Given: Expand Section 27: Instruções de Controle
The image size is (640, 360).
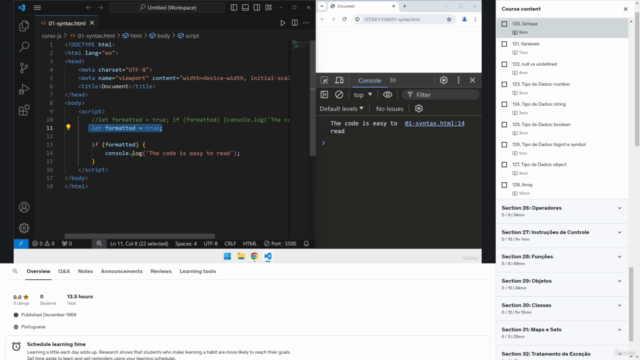Looking at the screenshot, I should [562, 236].
